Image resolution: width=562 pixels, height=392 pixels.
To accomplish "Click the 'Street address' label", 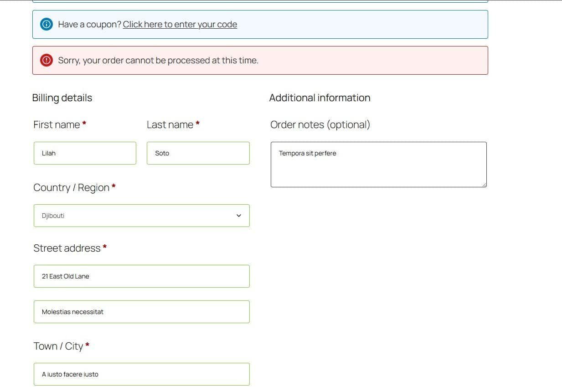I will [x=67, y=248].
